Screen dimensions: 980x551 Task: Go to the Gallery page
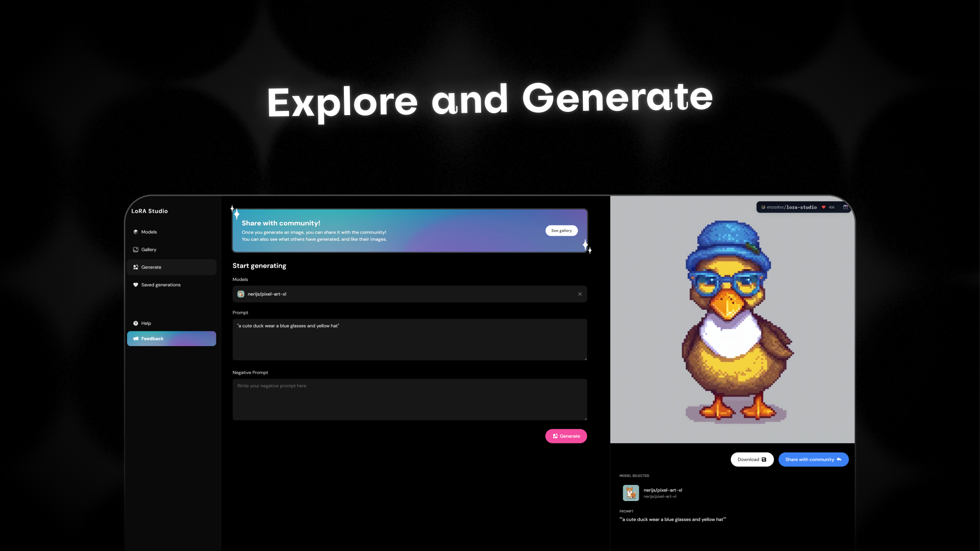point(149,250)
